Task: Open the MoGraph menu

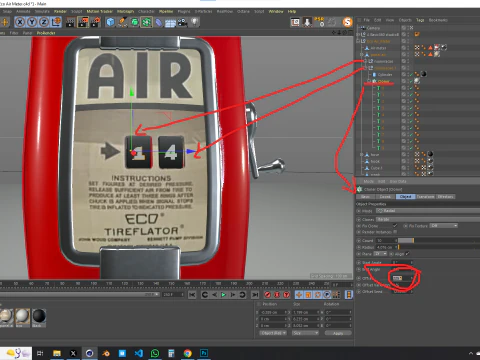Action: pyautogui.click(x=125, y=11)
